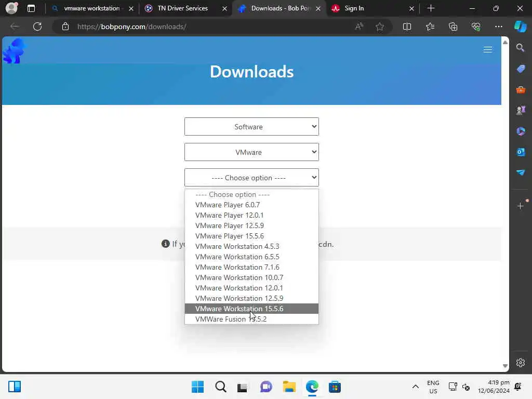Select VMware Player 6.0.7 option
This screenshot has width=532, height=399.
tap(251, 205)
